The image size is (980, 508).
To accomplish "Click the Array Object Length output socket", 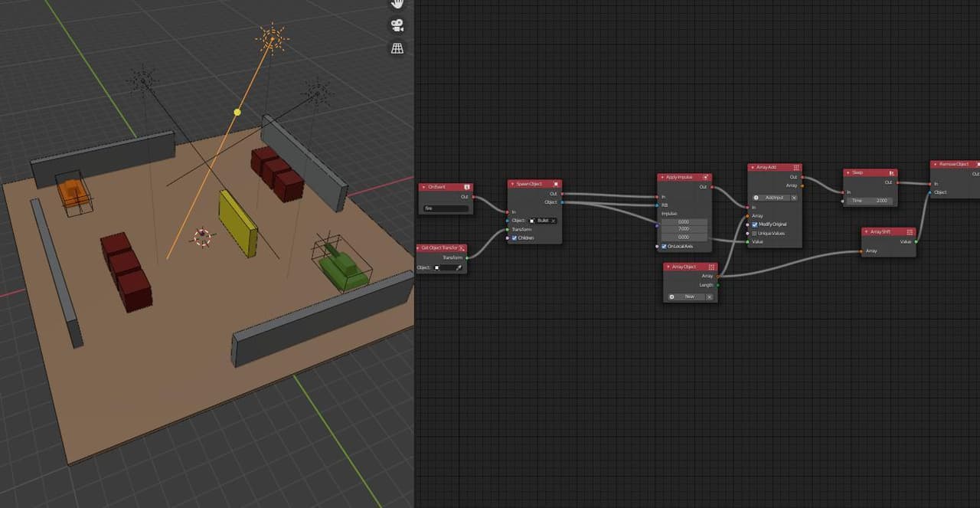I will pos(718,285).
